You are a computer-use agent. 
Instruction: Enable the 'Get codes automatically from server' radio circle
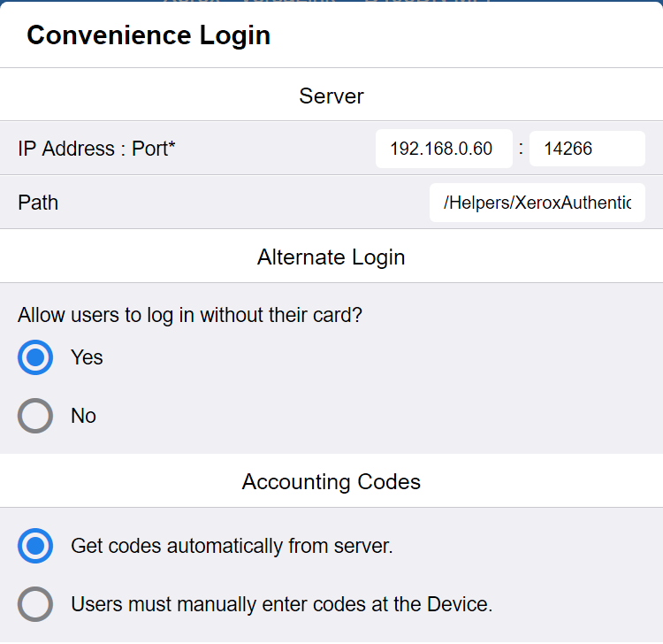tap(35, 547)
